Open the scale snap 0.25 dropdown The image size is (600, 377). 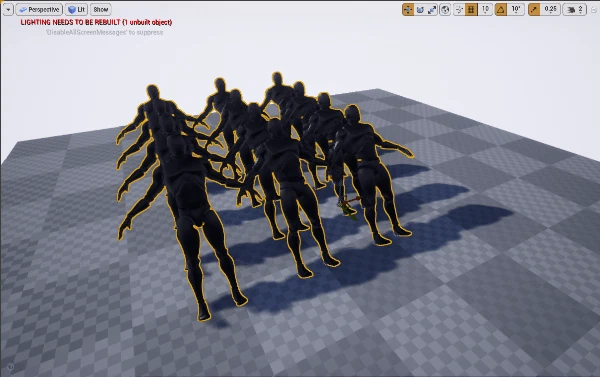551,10
